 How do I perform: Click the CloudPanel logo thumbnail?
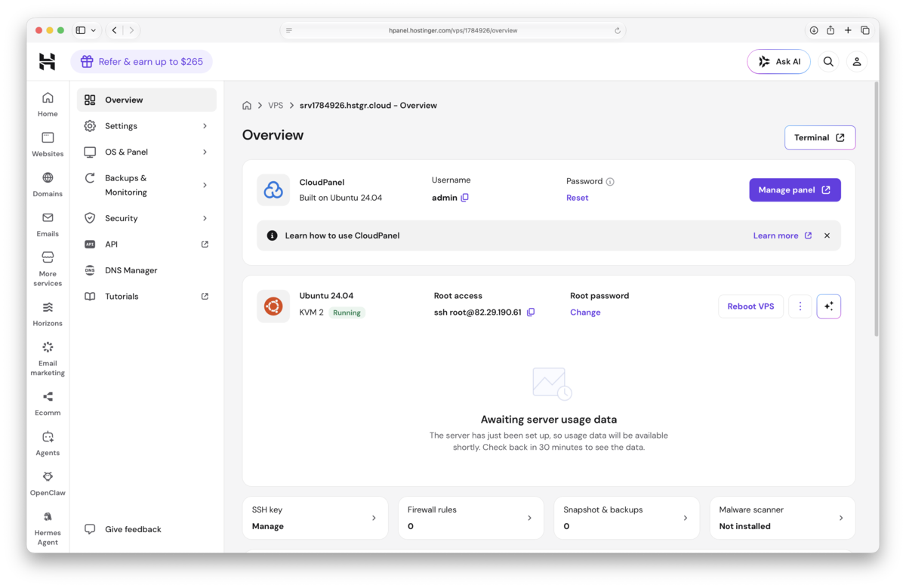coord(273,190)
